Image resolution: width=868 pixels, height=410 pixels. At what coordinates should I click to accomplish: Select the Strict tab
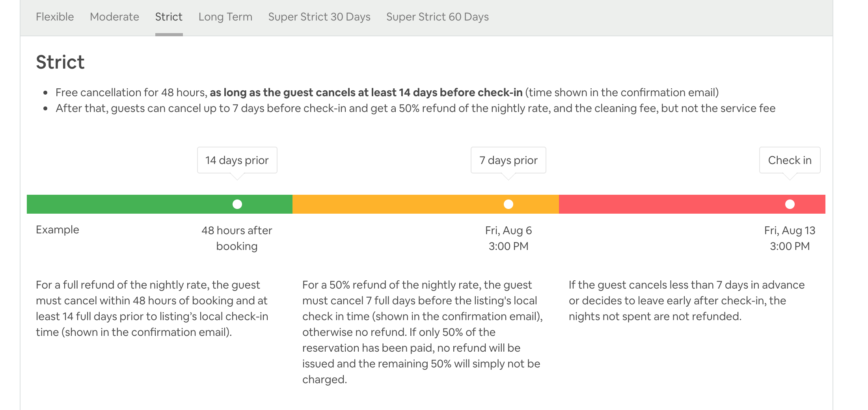(x=169, y=17)
